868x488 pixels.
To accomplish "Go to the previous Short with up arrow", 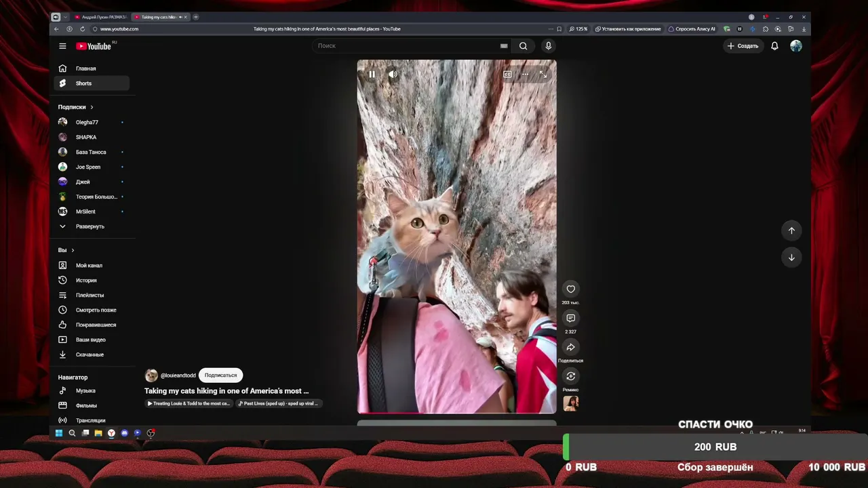I will tap(791, 230).
